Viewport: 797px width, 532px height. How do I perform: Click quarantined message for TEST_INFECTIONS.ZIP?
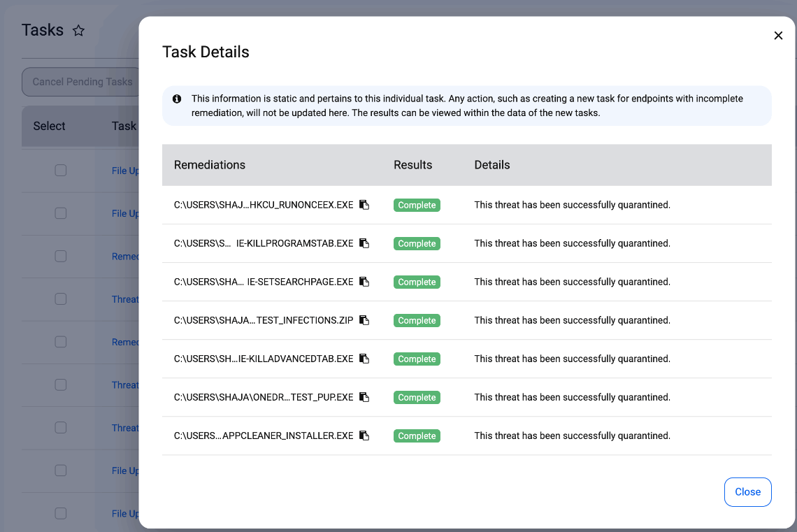click(573, 320)
